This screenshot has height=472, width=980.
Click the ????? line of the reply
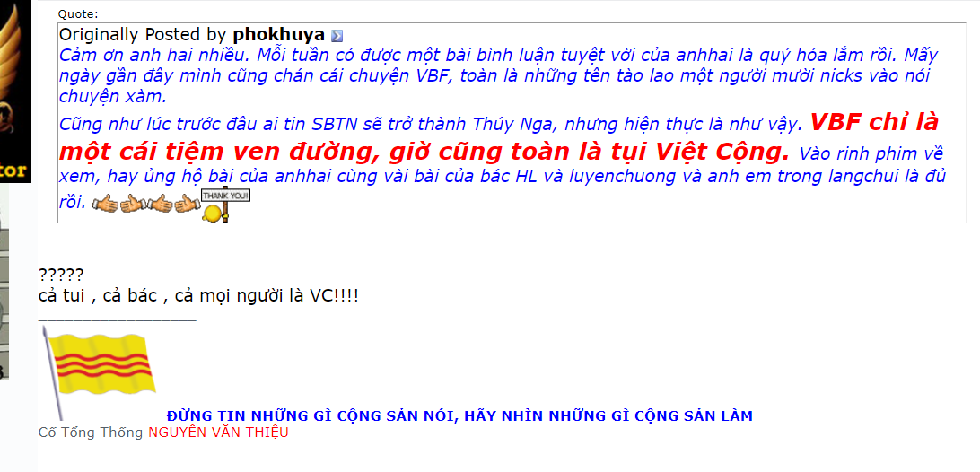tap(61, 275)
